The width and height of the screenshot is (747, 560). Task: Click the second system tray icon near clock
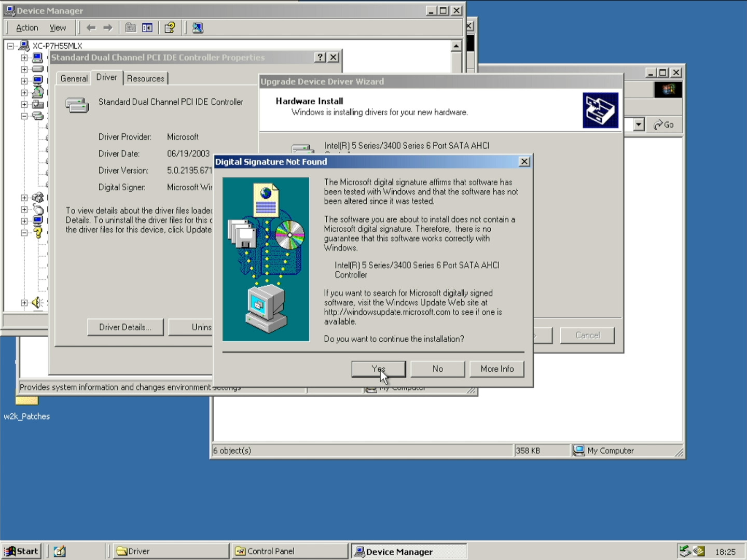tap(699, 551)
